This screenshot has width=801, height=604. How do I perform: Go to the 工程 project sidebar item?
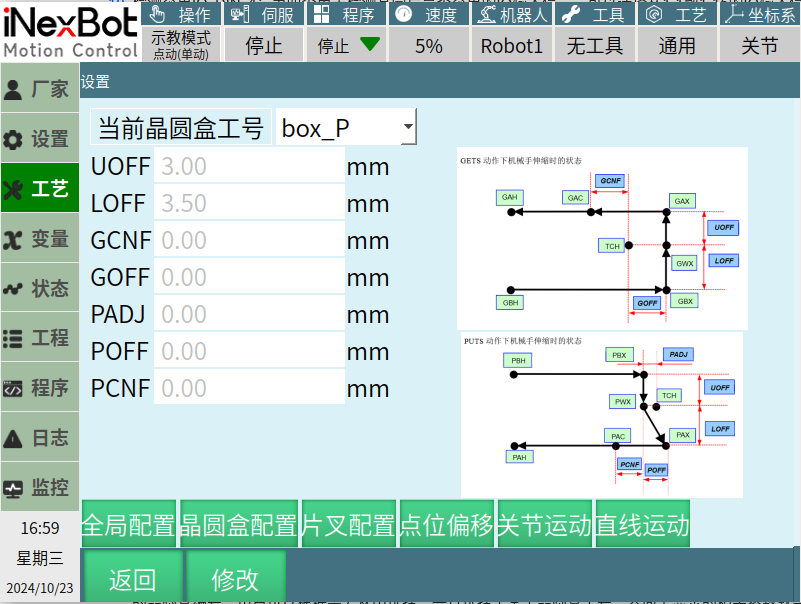[x=39, y=338]
